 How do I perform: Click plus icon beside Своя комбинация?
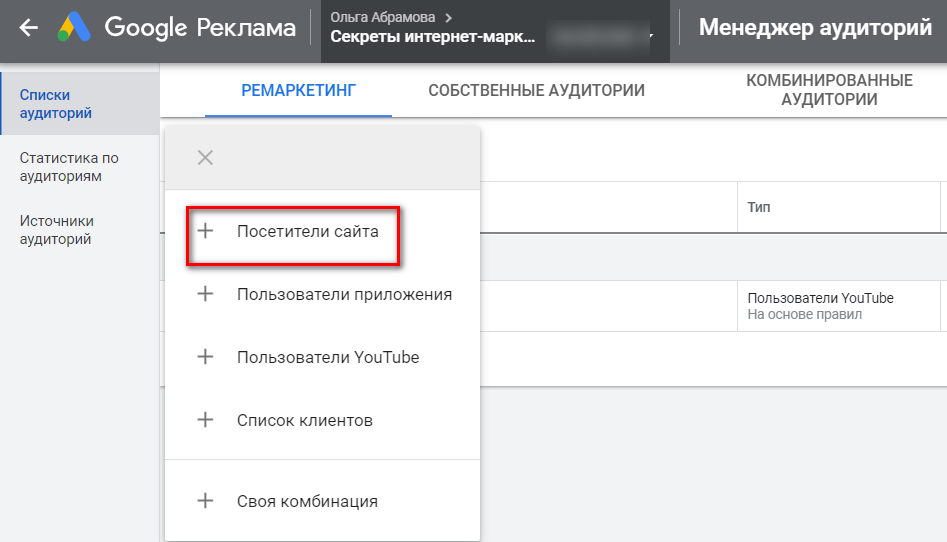(205, 501)
